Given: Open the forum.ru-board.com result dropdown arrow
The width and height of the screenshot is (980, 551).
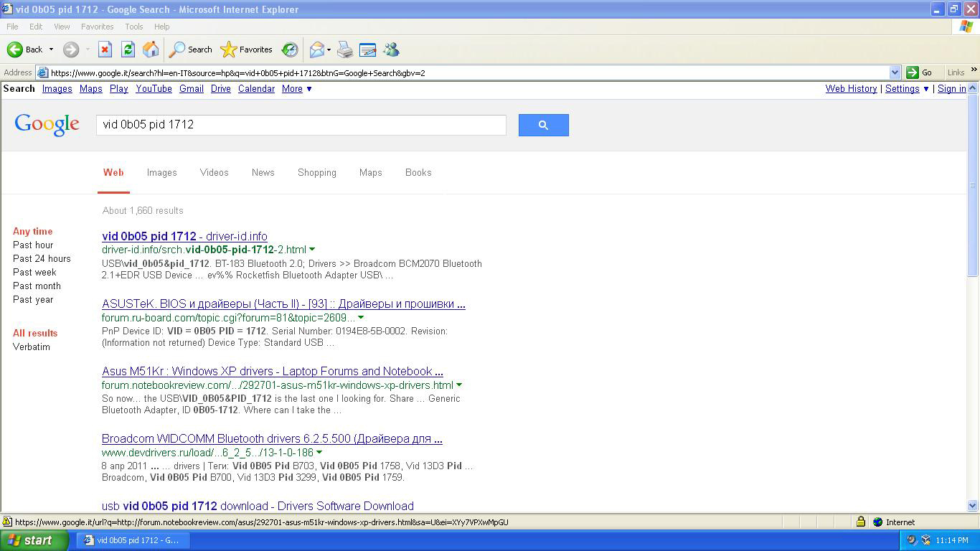Looking at the screenshot, I should [x=361, y=317].
